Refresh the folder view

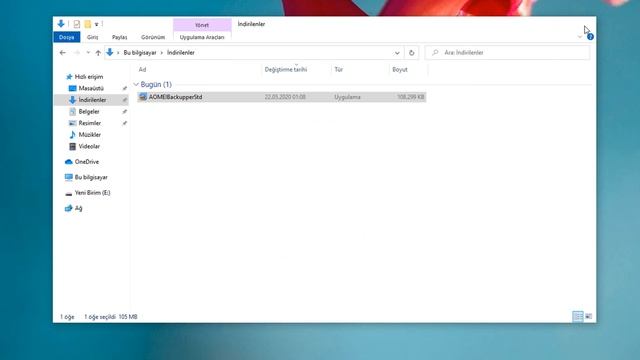pos(411,53)
